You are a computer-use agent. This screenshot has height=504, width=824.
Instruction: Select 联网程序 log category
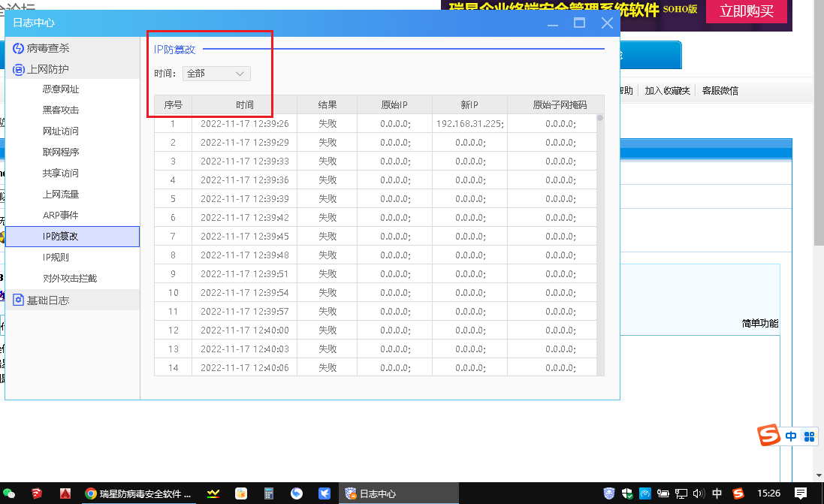[61, 152]
